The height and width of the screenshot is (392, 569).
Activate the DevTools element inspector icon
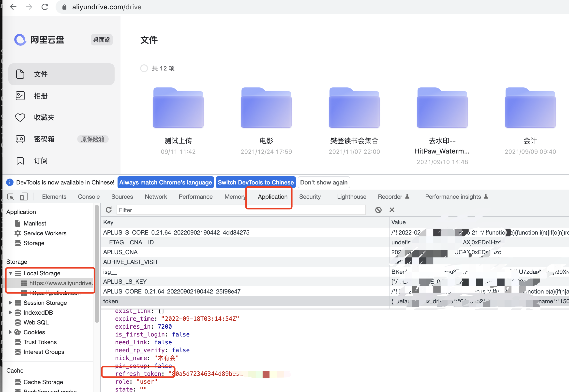coord(11,197)
